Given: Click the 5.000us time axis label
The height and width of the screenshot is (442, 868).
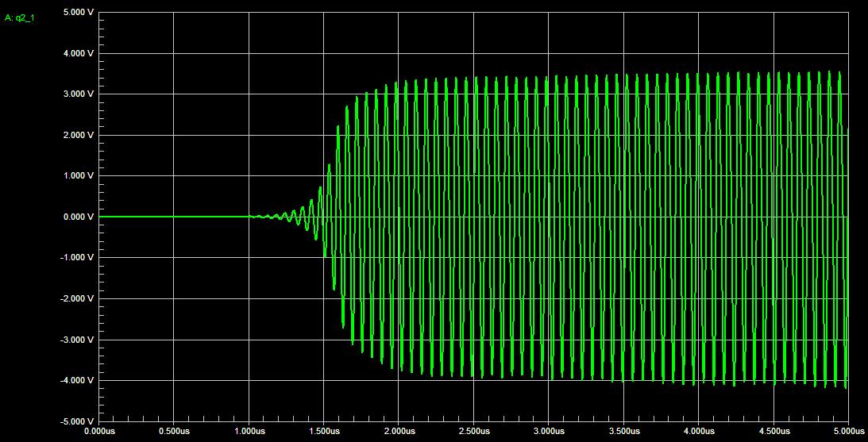Looking at the screenshot, I should [847, 432].
